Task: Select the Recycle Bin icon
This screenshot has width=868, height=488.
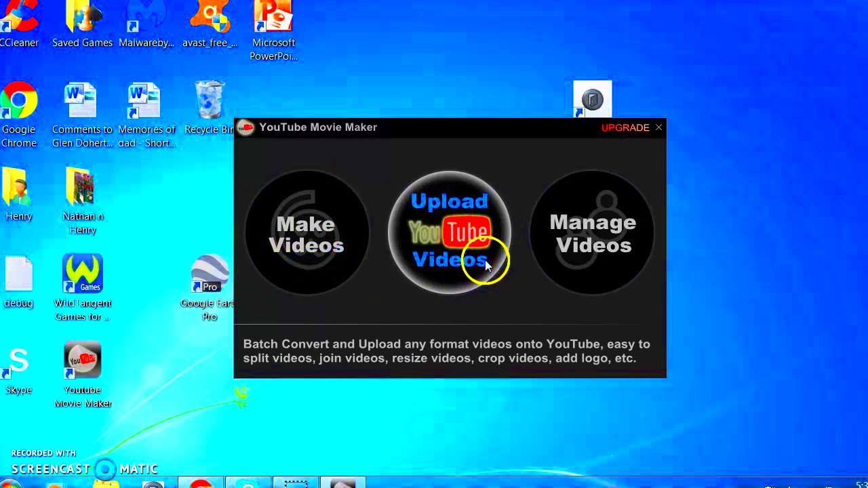Action: tap(210, 108)
